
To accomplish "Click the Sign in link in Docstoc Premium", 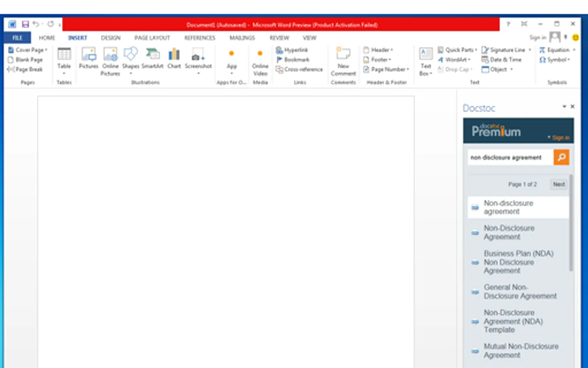I will pyautogui.click(x=560, y=137).
